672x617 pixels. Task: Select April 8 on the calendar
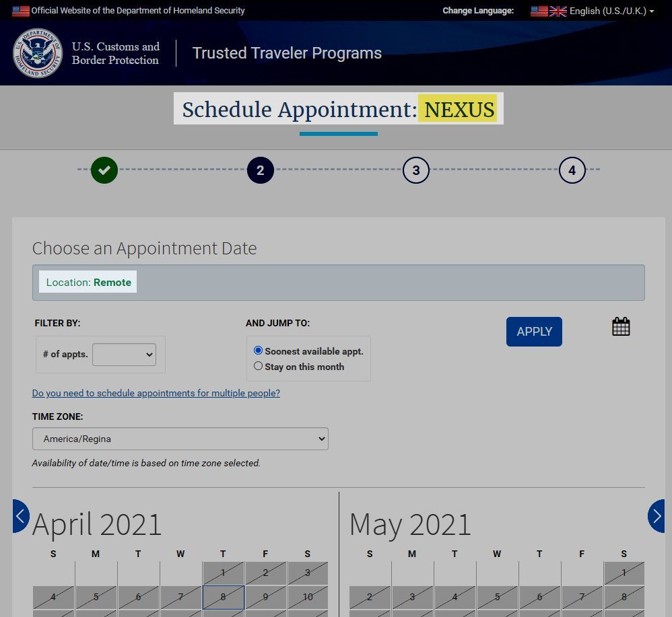[x=223, y=597]
